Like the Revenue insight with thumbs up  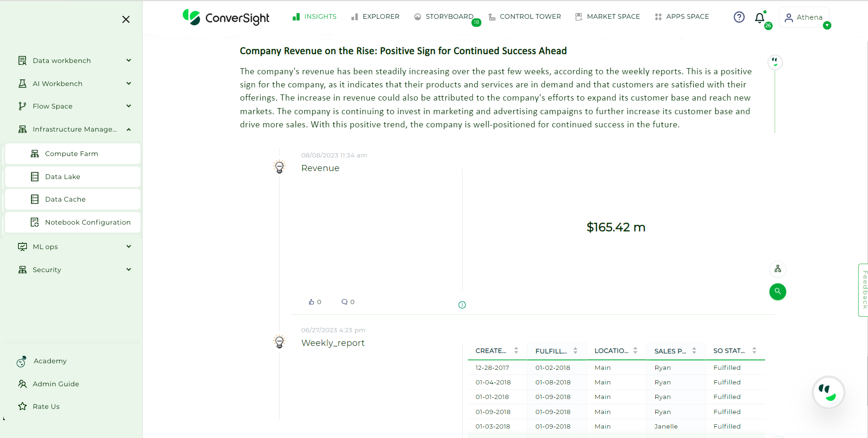point(315,302)
